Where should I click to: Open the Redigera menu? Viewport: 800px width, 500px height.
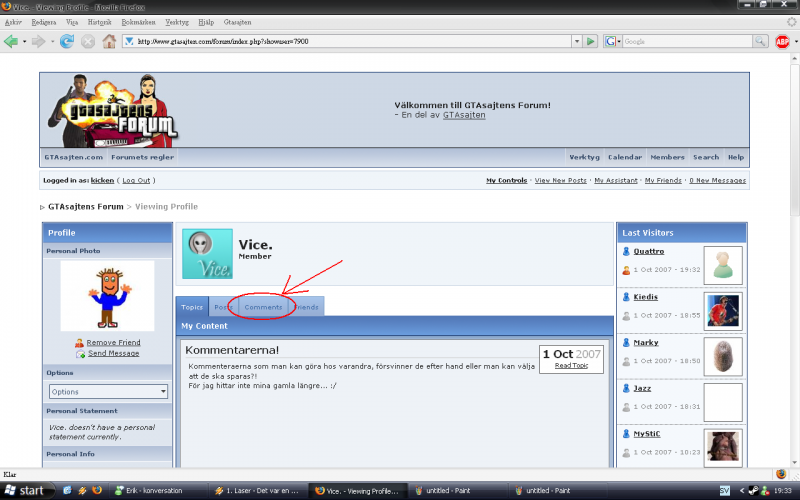point(44,22)
